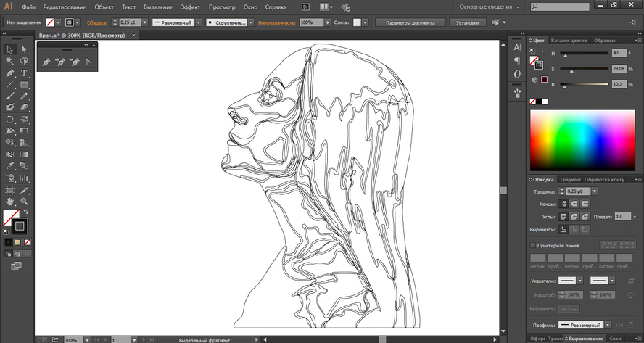Select the Zoom tool
The image size is (644, 343).
click(x=24, y=202)
